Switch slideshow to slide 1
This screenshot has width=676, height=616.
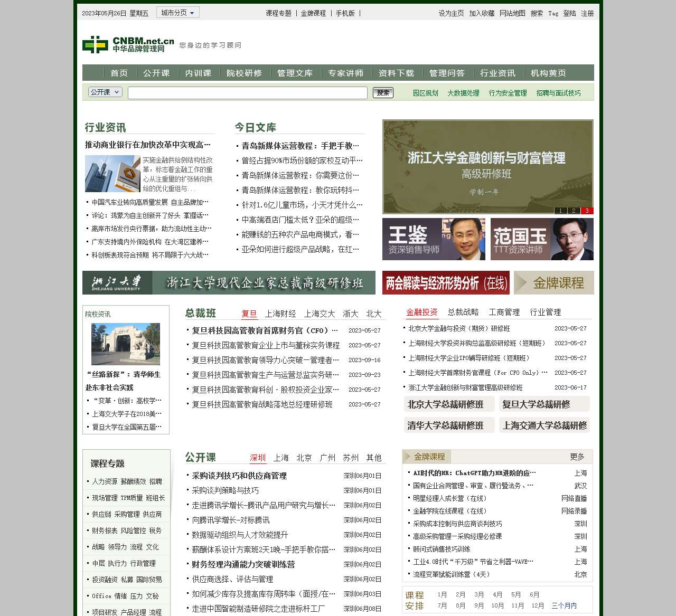click(x=560, y=211)
